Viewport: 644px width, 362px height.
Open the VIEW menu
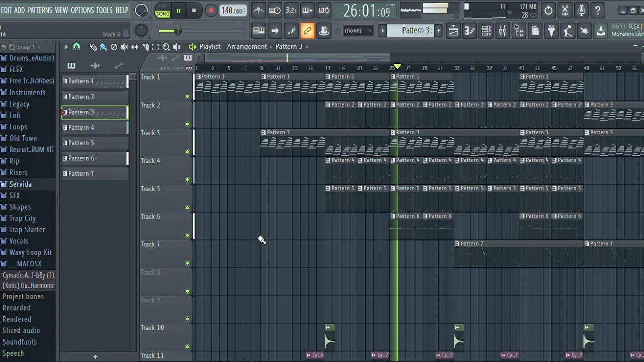[x=61, y=10]
